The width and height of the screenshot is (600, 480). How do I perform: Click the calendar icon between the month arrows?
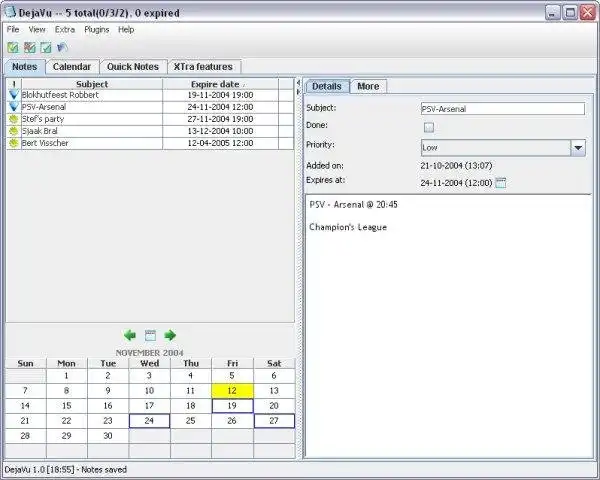coord(150,335)
